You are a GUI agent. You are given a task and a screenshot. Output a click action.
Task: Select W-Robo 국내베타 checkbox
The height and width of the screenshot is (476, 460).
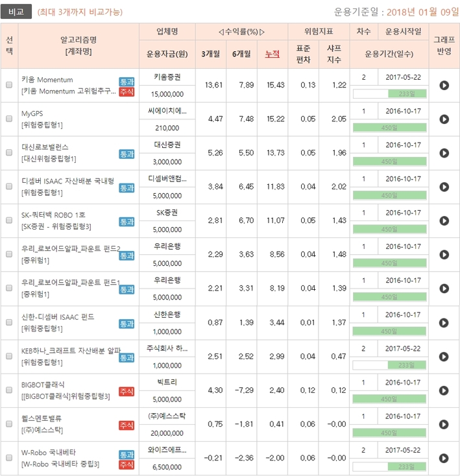[9, 457]
